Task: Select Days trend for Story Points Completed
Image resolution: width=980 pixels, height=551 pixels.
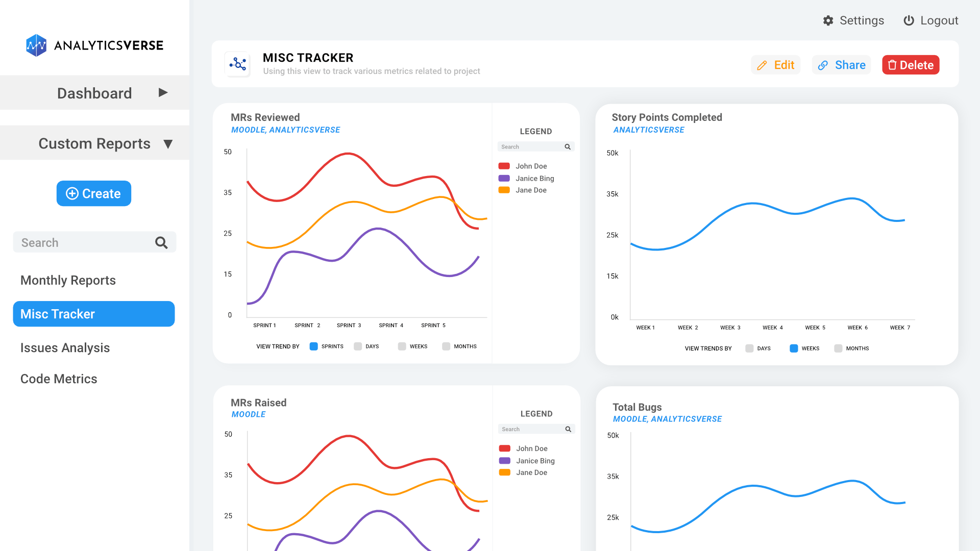Action: pos(749,348)
